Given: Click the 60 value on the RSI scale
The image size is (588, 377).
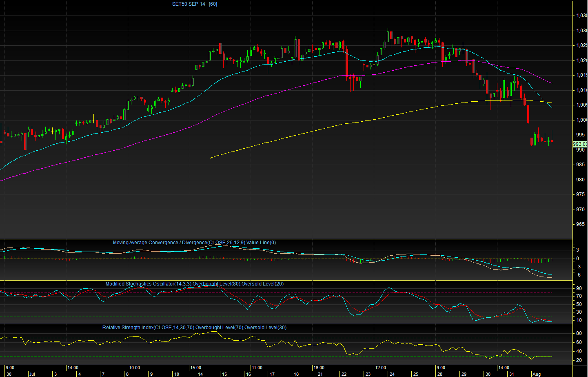Looking at the screenshot, I should (579, 342).
